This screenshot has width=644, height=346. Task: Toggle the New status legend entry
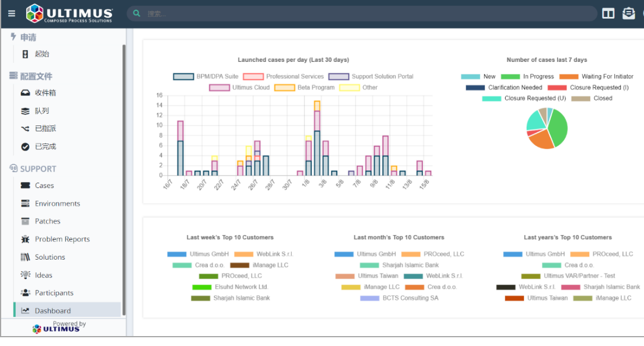click(x=478, y=76)
